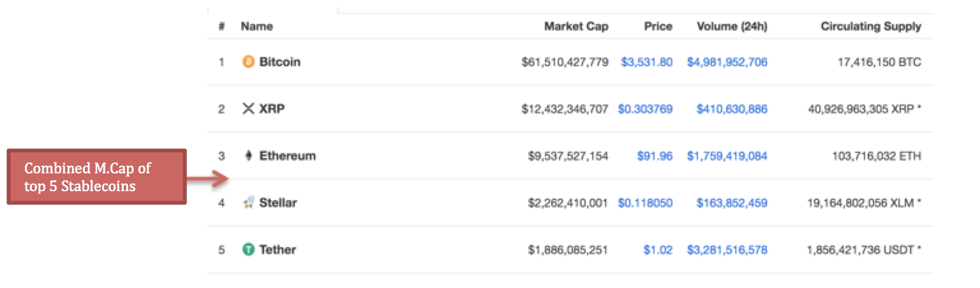Screen dimensions: 980x288
Task: Click Tether price $1.02
Action: [658, 250]
